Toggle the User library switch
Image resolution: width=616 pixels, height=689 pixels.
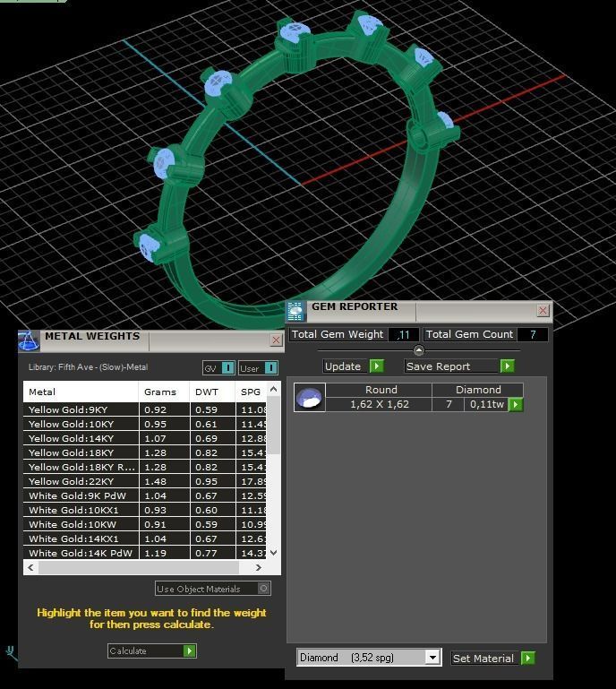point(271,367)
